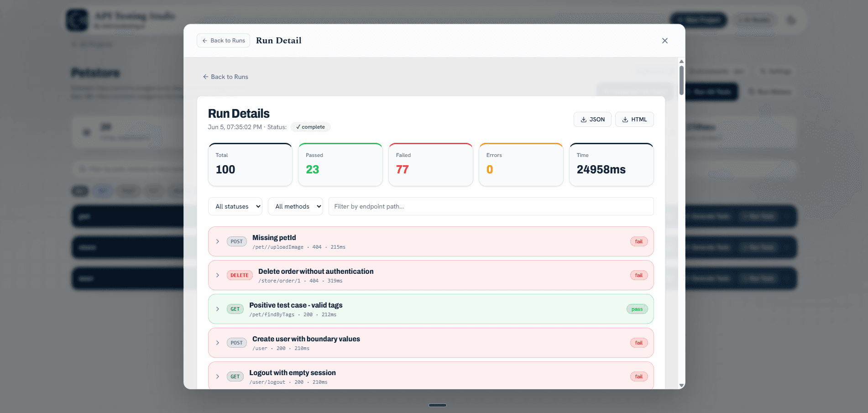Download the run report as JSON
Image resolution: width=868 pixels, height=413 pixels.
(x=592, y=120)
